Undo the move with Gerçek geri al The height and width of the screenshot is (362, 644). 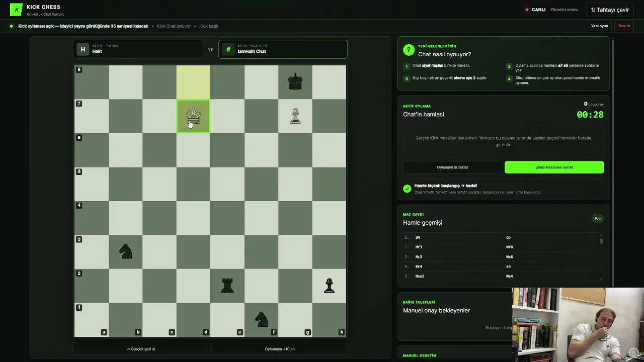click(141, 349)
